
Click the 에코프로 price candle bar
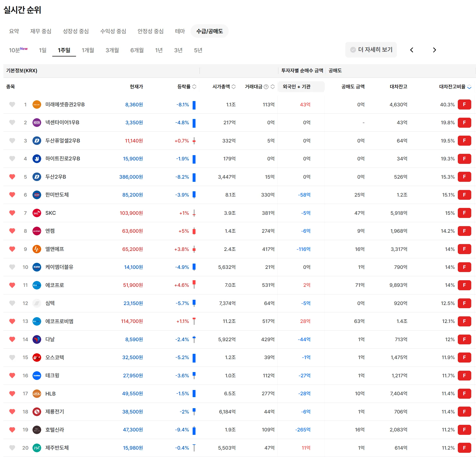194,284
